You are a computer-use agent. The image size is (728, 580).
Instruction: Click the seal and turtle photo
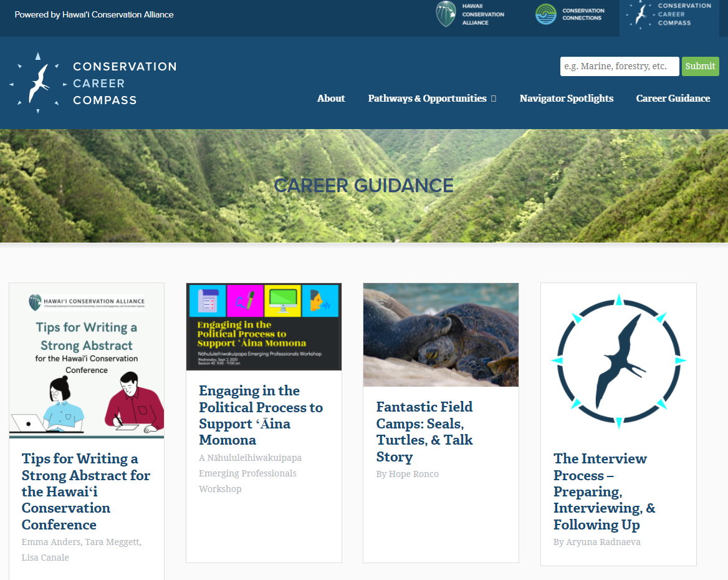[x=441, y=335]
